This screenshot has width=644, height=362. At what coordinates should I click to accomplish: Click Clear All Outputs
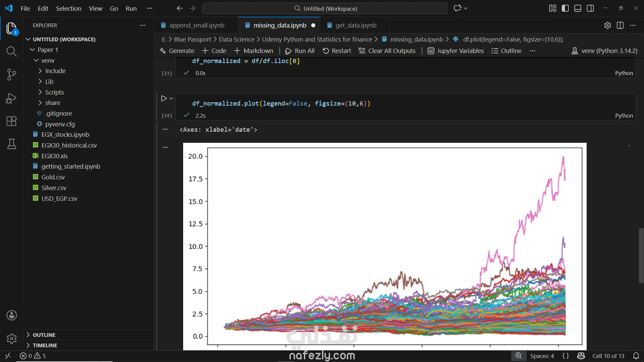[387, 51]
